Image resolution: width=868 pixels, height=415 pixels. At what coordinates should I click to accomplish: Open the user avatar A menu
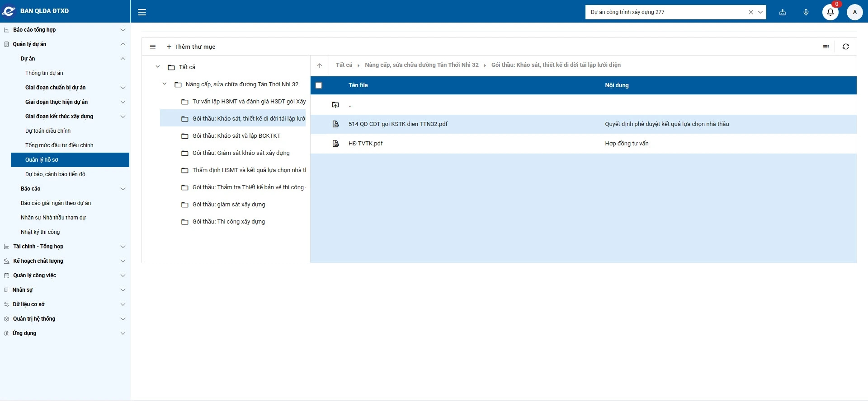[x=854, y=12]
